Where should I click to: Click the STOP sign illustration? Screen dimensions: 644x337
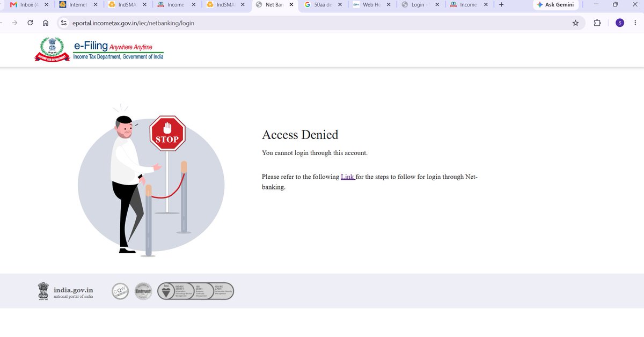pos(167,134)
